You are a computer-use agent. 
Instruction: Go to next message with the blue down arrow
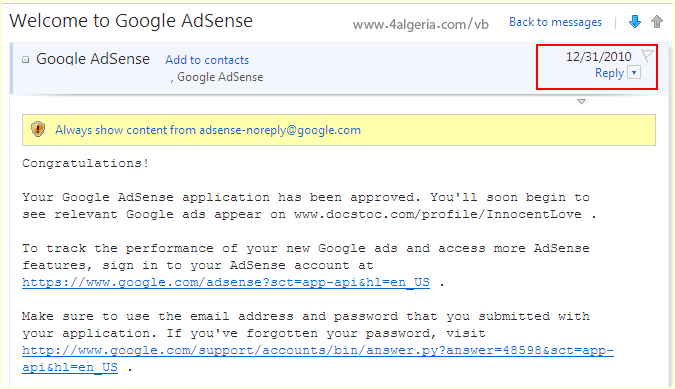coord(635,22)
